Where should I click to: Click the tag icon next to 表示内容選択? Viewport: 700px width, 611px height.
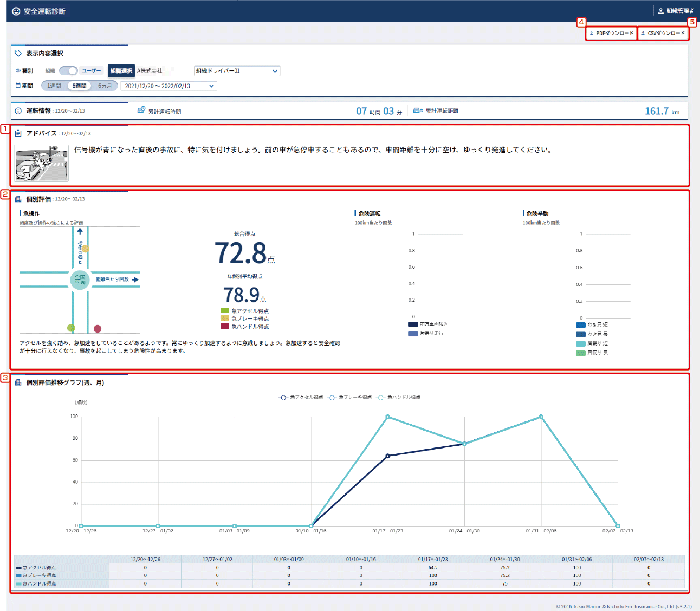[18, 53]
